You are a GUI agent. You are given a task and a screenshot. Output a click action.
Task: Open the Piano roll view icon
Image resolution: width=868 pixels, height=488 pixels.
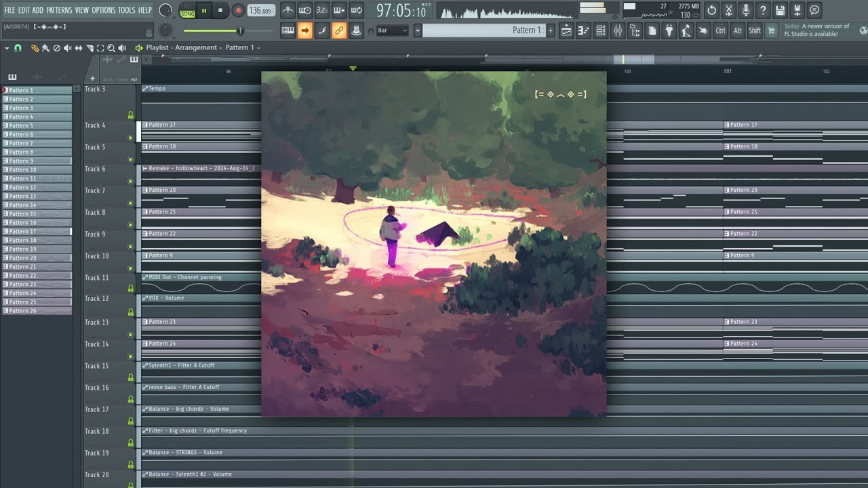point(583,30)
